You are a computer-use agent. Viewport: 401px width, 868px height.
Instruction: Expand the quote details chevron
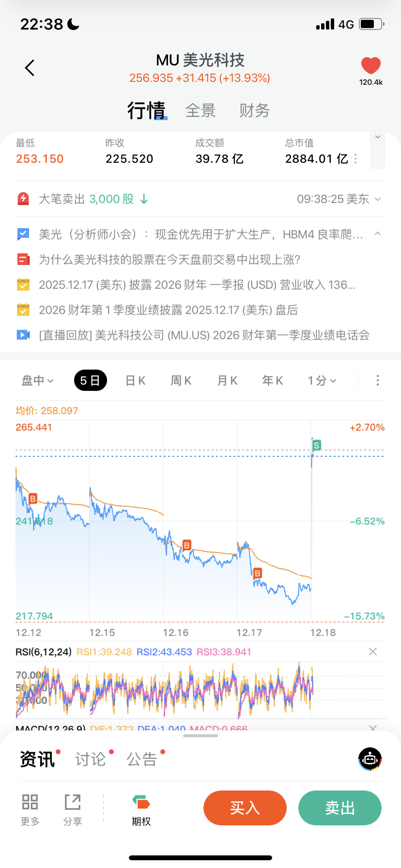[x=378, y=138]
